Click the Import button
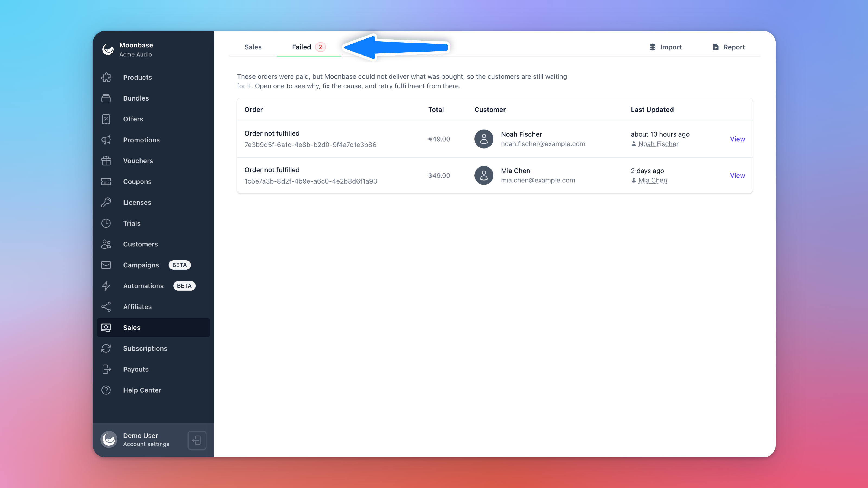Viewport: 868px width, 488px height. click(665, 47)
